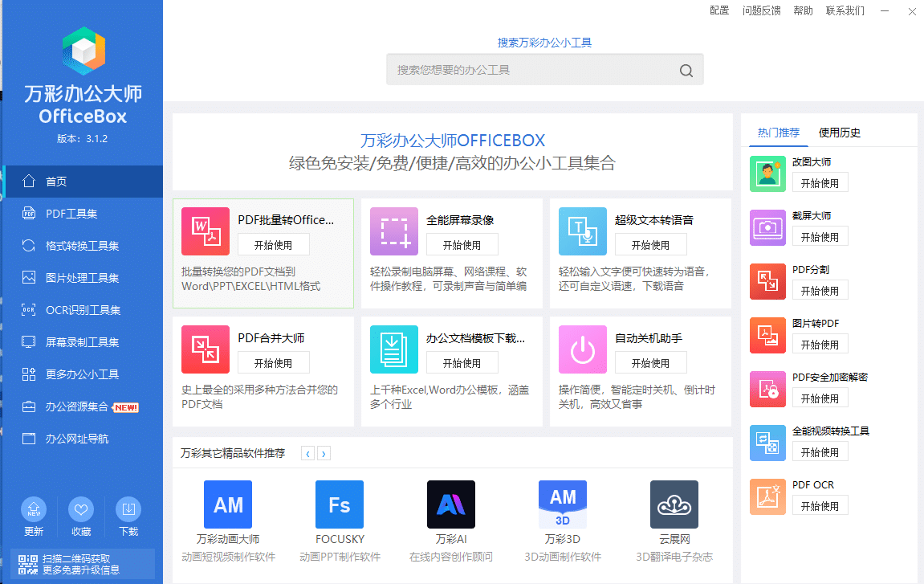Click the 下载 download icon

click(128, 509)
